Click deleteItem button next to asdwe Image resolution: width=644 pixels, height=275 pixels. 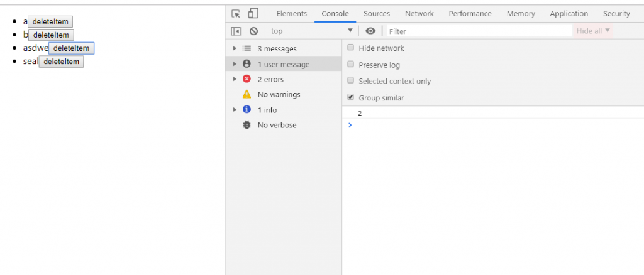[x=71, y=48]
